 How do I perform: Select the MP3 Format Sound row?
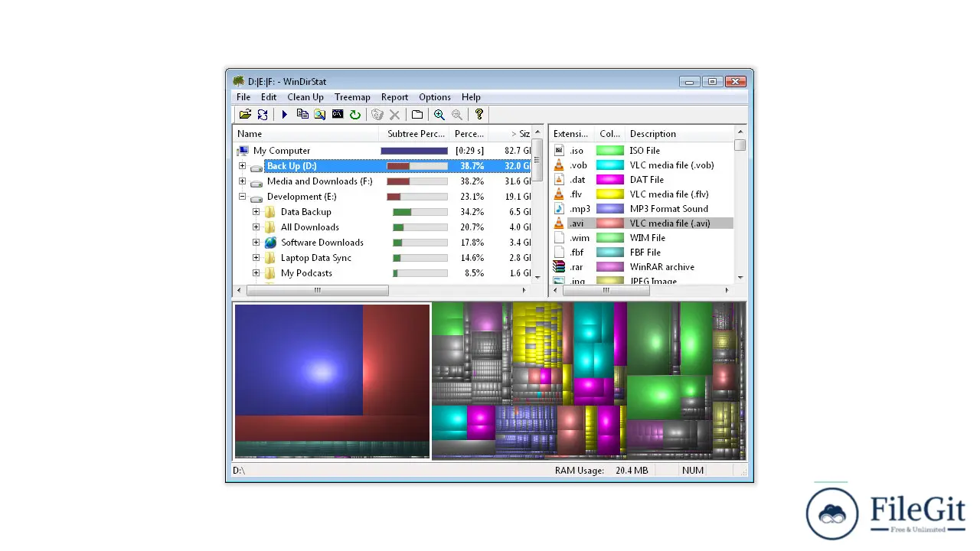pyautogui.click(x=642, y=209)
